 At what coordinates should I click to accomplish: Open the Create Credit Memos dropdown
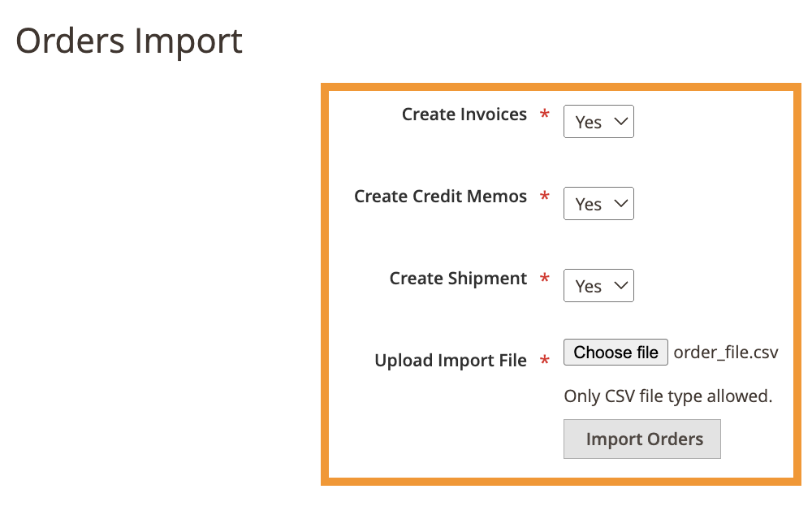pos(598,204)
